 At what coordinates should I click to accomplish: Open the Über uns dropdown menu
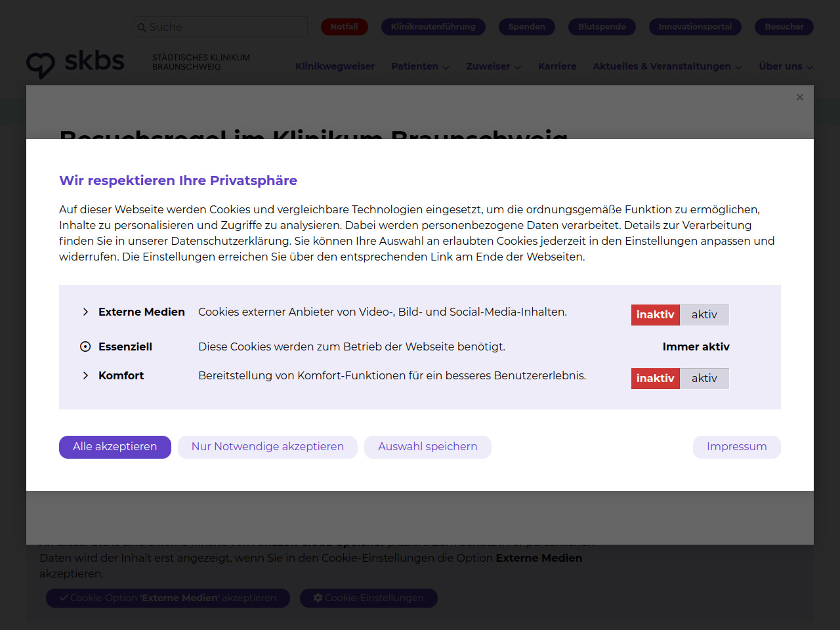[786, 66]
